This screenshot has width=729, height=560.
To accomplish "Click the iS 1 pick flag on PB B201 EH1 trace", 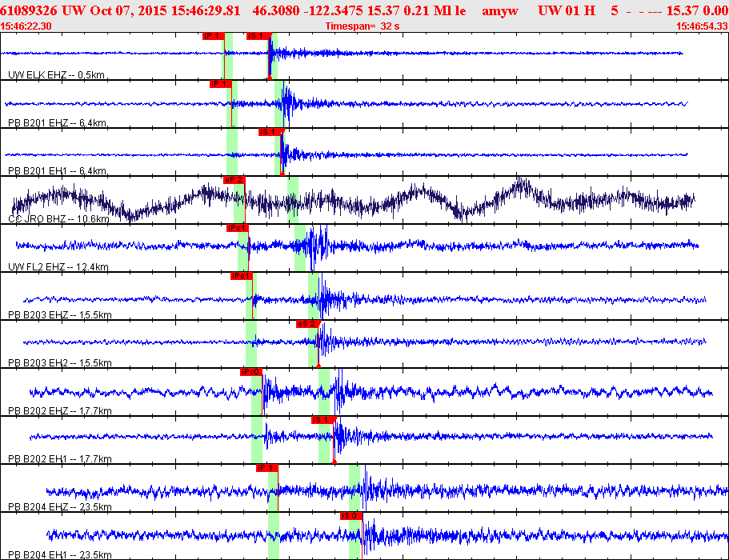I will [270, 132].
